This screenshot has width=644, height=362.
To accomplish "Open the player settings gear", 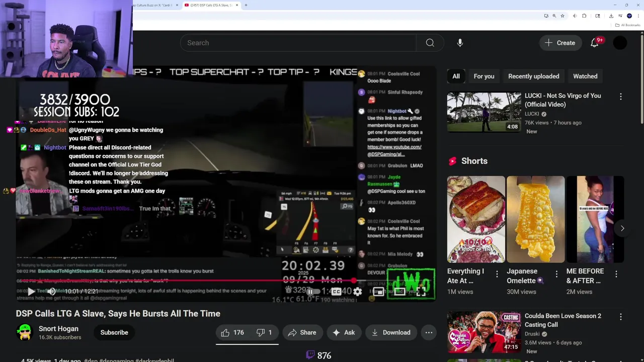I will click(357, 291).
